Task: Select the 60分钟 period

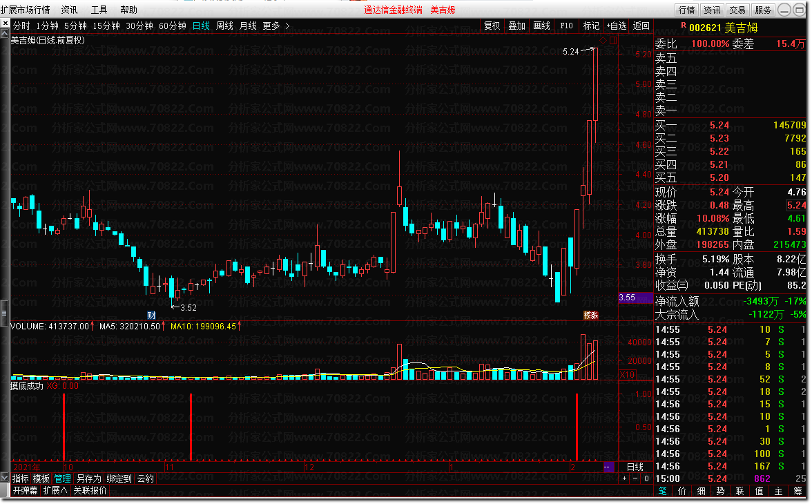Action: coord(173,26)
